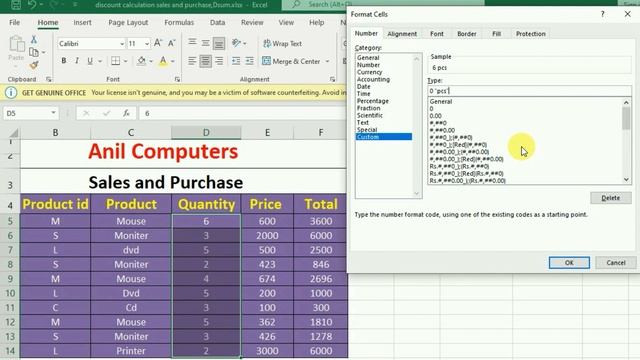Click the Center horizontal align icon
Image resolution: width=640 pixels, height=360 pixels.
click(205, 61)
